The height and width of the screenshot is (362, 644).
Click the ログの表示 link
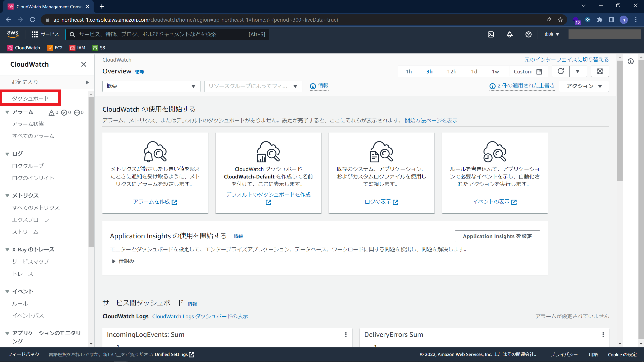point(381,202)
